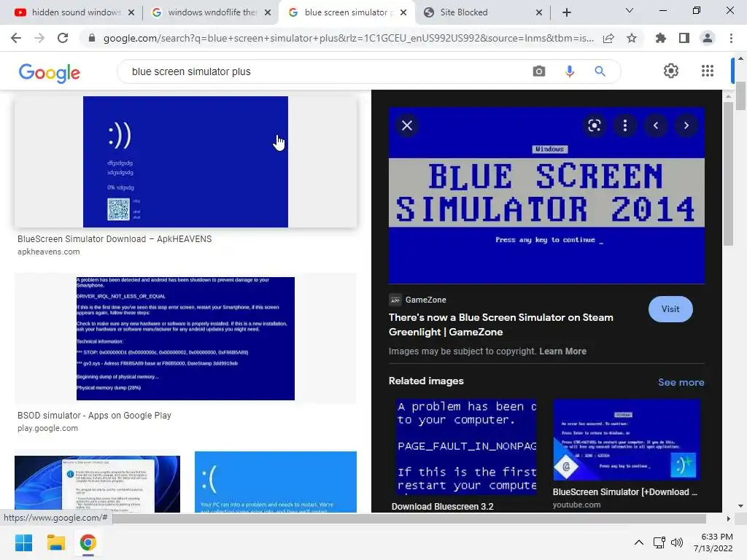Go back to the previous page
The image size is (747, 560).
pyautogui.click(x=16, y=38)
